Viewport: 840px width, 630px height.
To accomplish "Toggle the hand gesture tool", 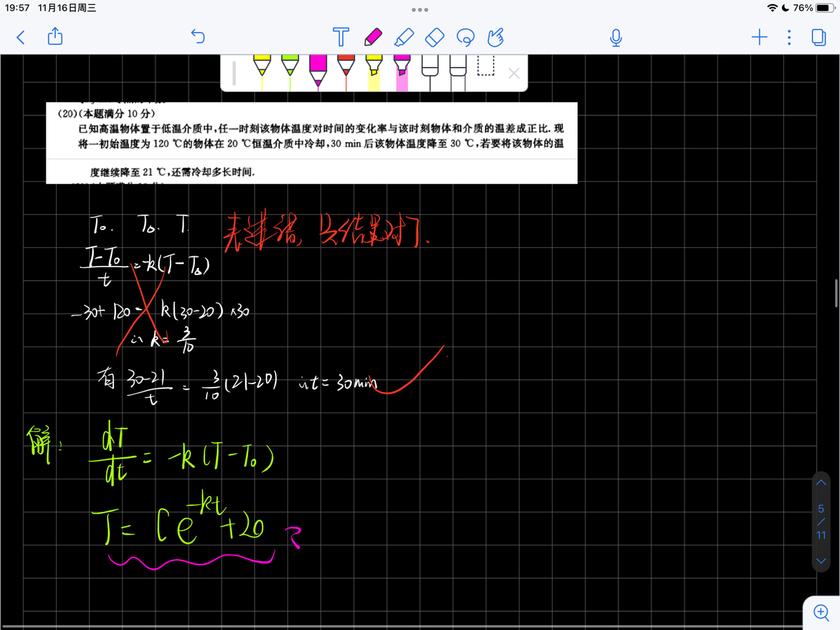I will [495, 37].
